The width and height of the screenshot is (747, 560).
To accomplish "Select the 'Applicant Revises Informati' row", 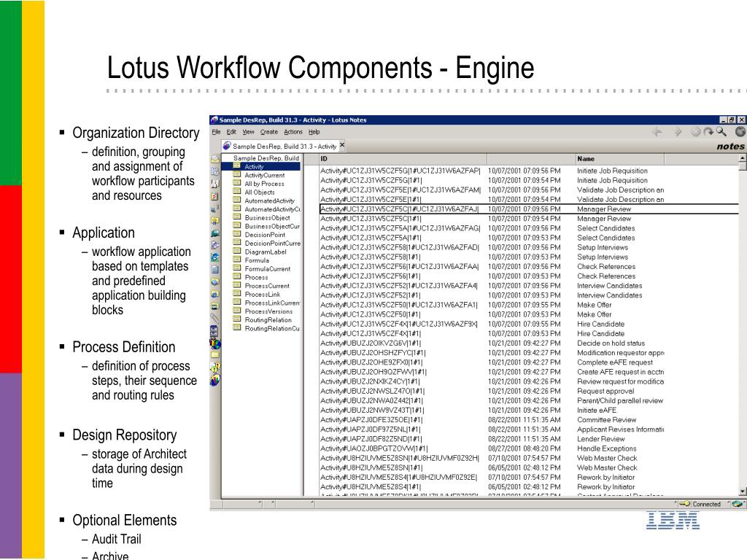I will (529, 429).
